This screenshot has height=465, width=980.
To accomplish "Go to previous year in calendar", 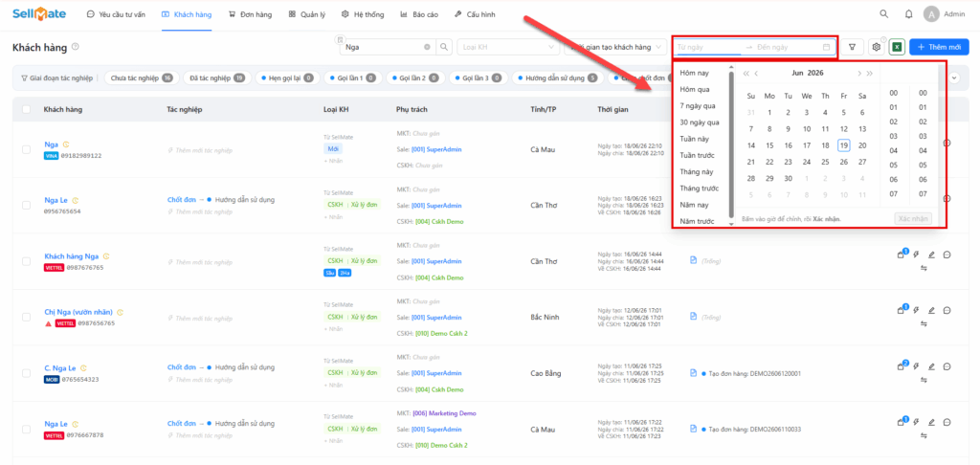I will point(746,73).
